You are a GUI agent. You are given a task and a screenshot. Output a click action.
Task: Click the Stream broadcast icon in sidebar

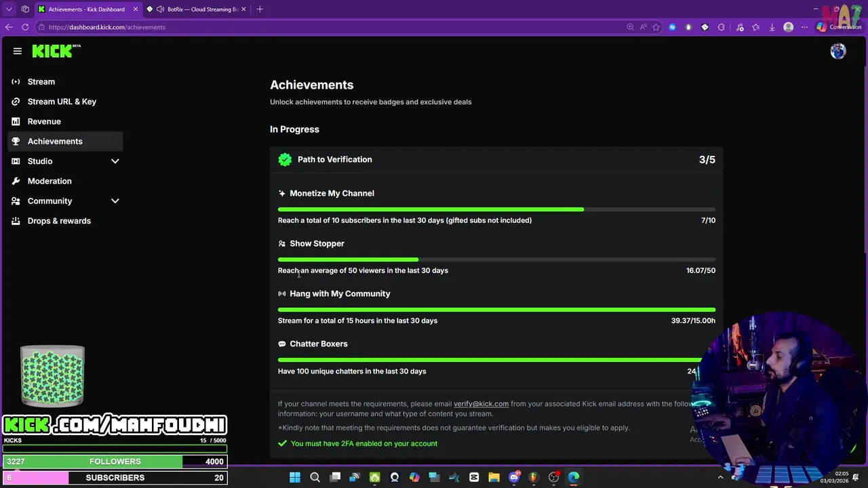point(16,82)
